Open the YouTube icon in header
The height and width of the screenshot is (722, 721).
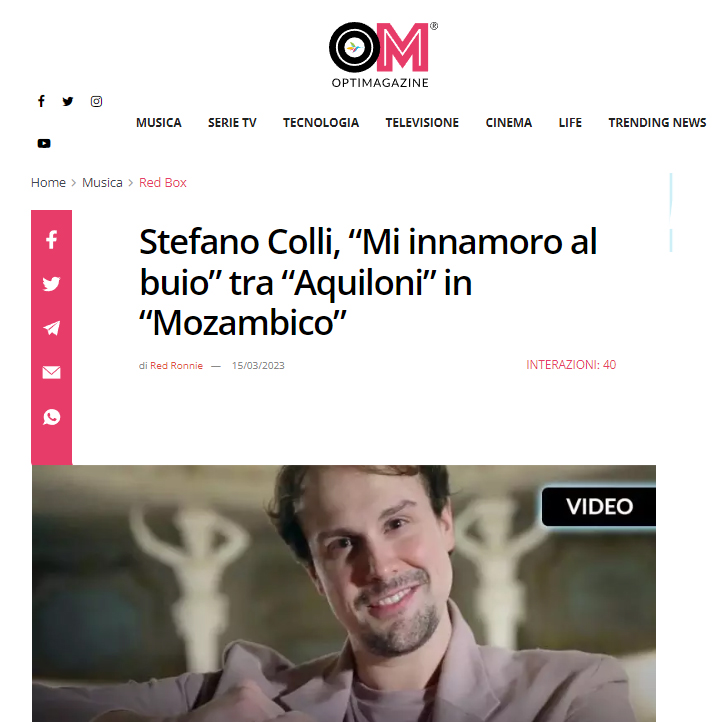click(44, 143)
